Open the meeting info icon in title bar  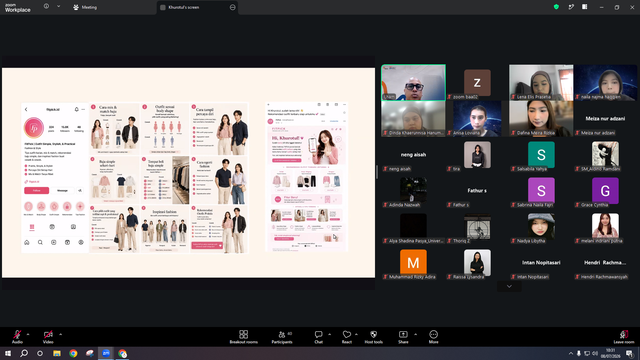point(46,7)
